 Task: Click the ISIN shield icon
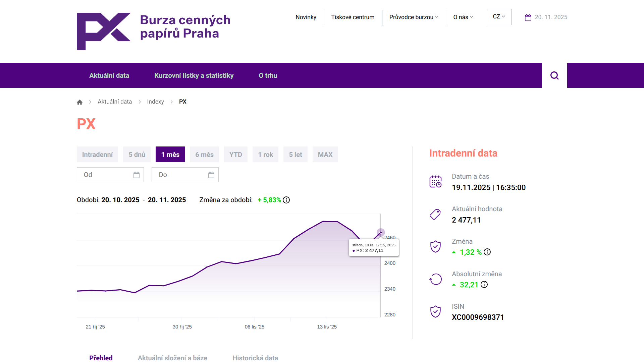tap(435, 312)
